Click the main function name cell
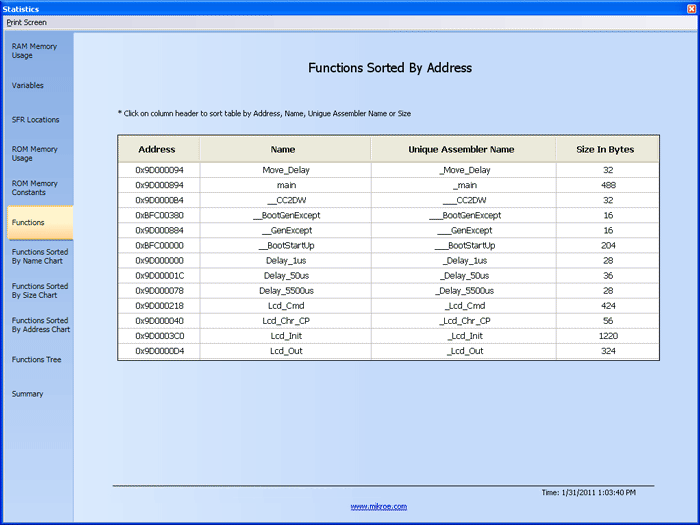This screenshot has width=700, height=525. coord(286,185)
